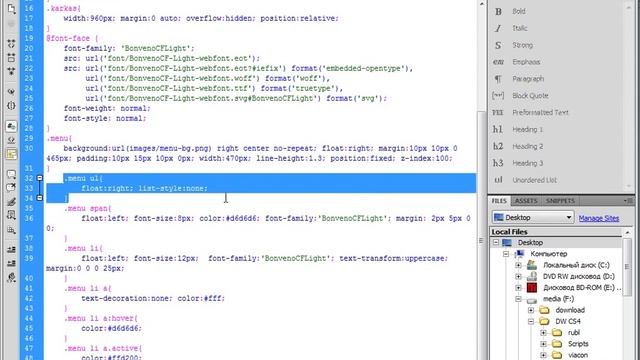Click the code collapse marker at line 34
Viewport: 640px width, 360px height.
pyautogui.click(x=40, y=198)
